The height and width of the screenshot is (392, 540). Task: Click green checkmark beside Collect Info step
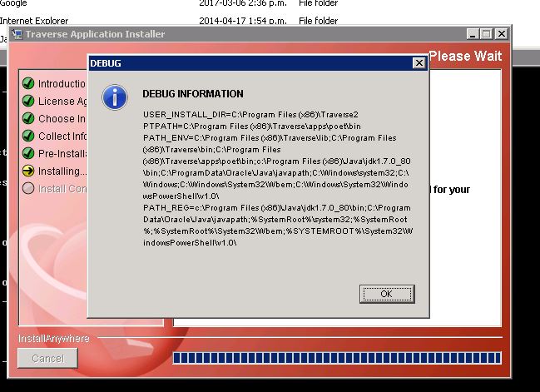pyautogui.click(x=28, y=136)
